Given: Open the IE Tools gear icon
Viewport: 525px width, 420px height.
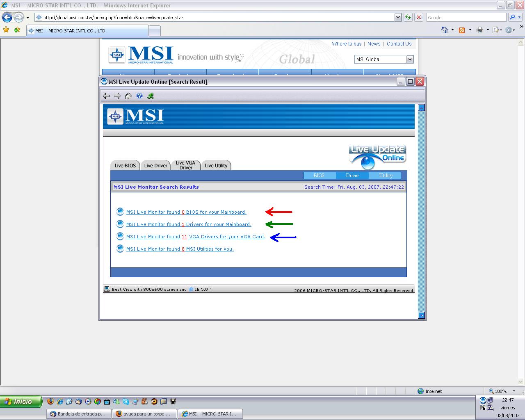Looking at the screenshot, I should click(509, 30).
